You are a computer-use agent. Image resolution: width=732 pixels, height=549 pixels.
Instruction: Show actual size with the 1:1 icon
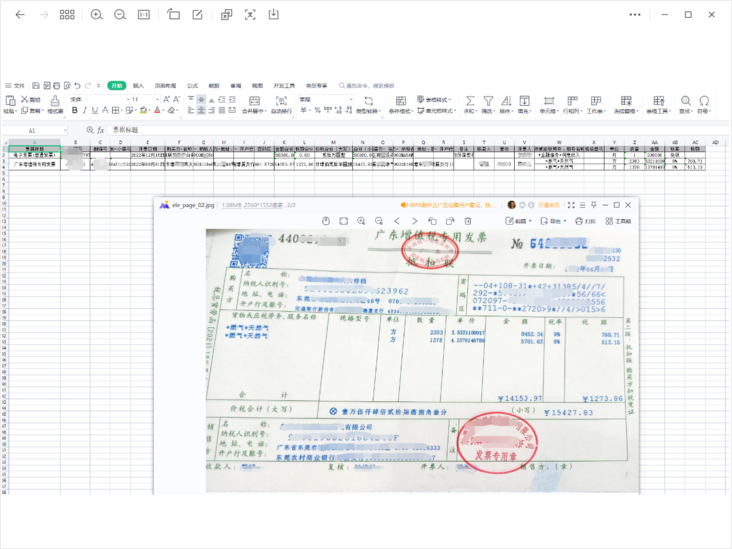click(144, 15)
